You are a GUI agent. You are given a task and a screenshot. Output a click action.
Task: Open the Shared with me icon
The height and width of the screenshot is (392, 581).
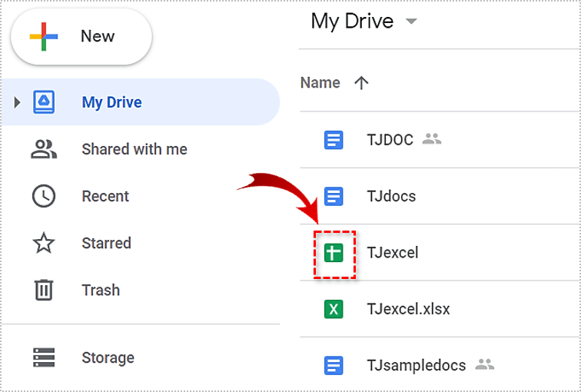point(44,149)
